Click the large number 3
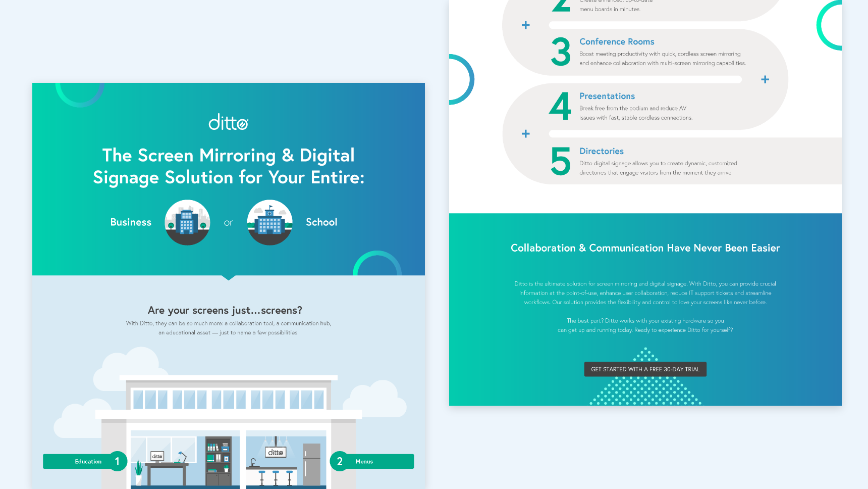The width and height of the screenshot is (868, 489). click(x=561, y=52)
